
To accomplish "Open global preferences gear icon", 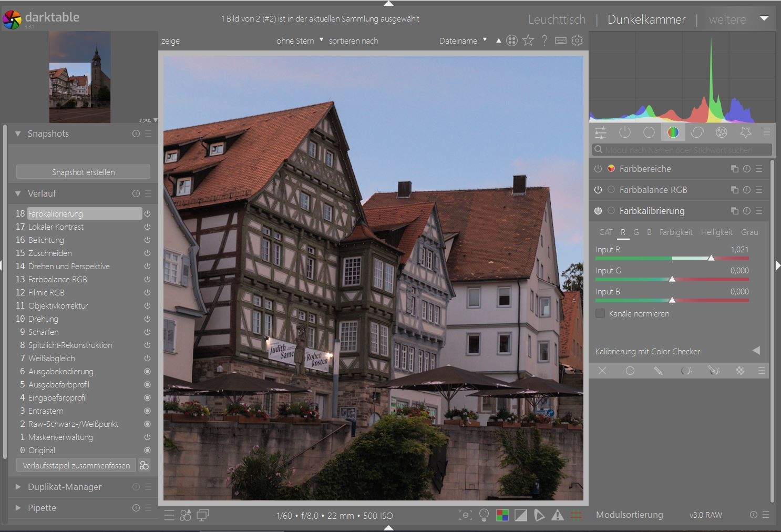I will [577, 40].
